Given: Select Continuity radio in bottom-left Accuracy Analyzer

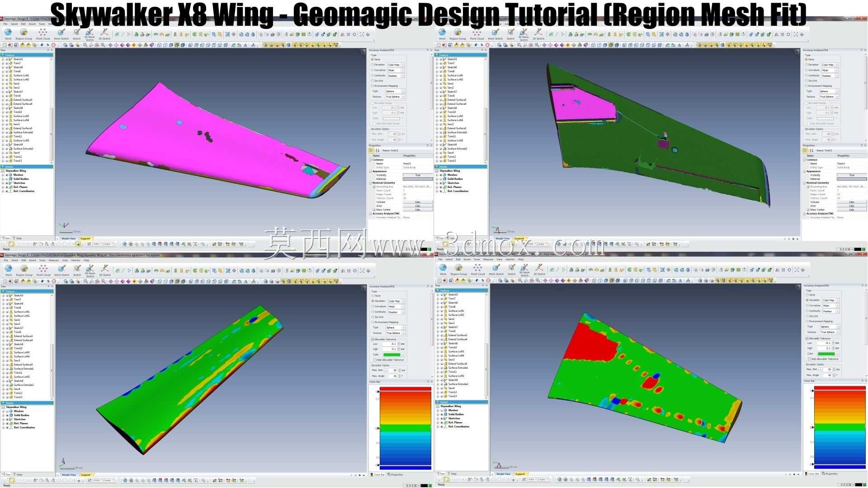Looking at the screenshot, I should pyautogui.click(x=373, y=312).
